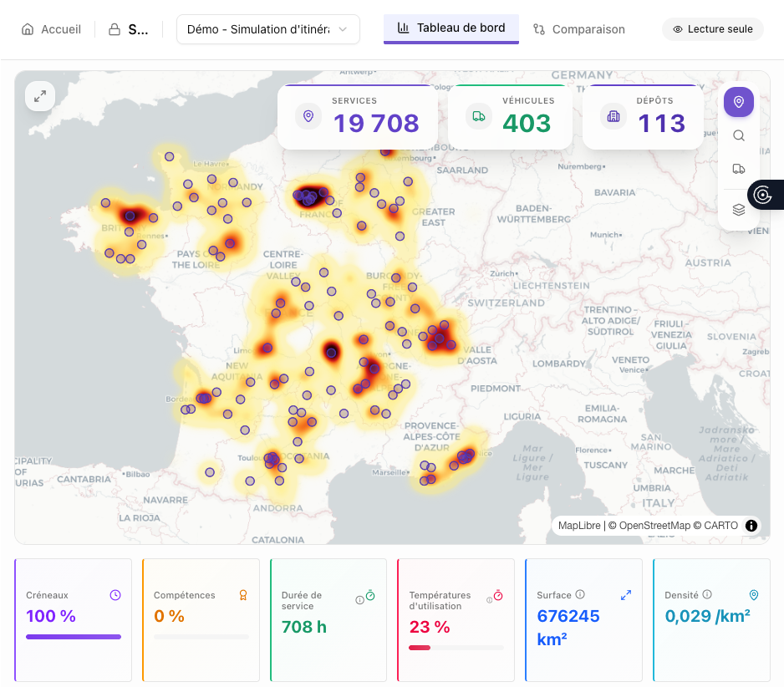Open the map search magnifier tool

click(x=738, y=135)
